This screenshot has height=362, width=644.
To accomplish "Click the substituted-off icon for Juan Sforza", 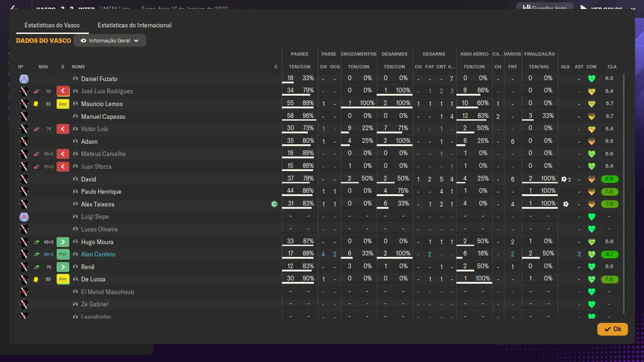I will [x=63, y=166].
